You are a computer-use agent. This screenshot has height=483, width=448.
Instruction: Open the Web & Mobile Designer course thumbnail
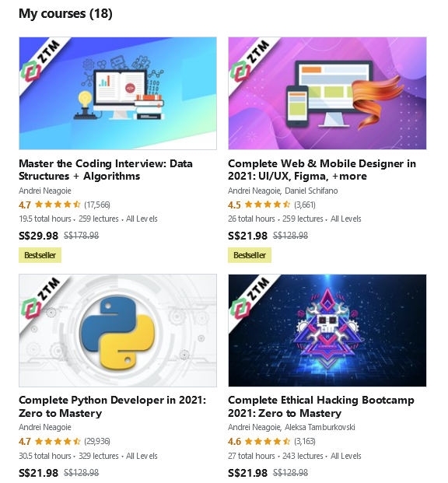coord(327,93)
